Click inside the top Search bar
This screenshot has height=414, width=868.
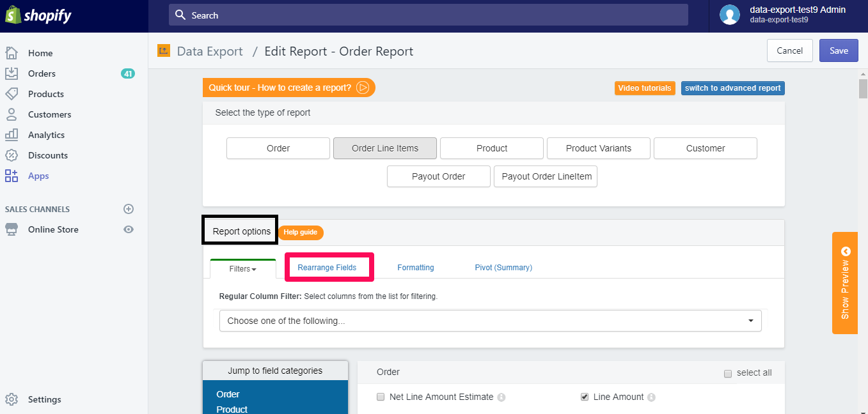[x=427, y=14]
